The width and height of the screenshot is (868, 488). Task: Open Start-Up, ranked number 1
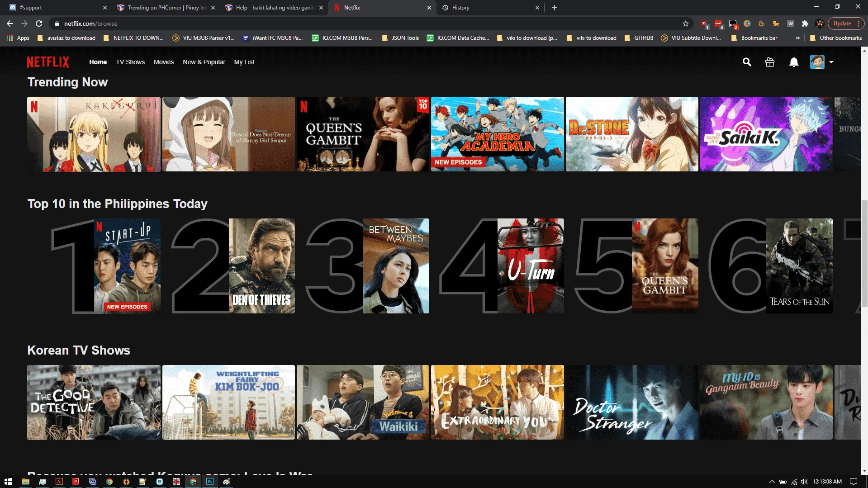(x=127, y=266)
